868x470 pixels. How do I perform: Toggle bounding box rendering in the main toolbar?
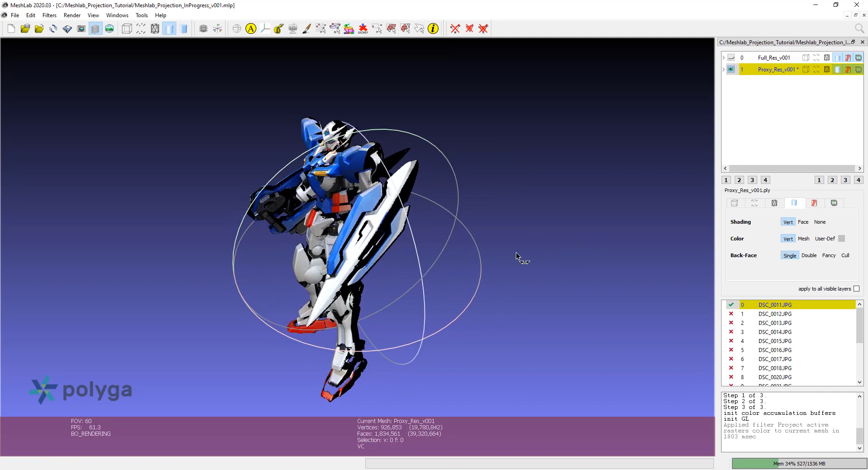coord(127,29)
